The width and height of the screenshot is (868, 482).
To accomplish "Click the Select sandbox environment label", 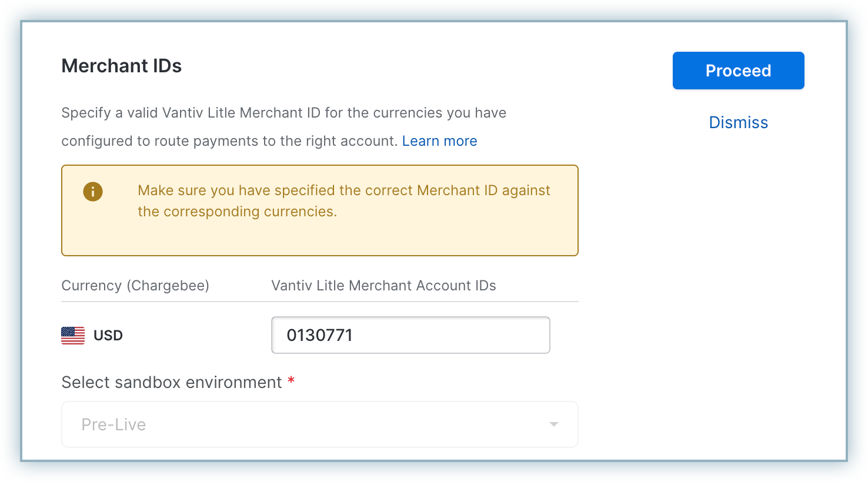I will click(x=172, y=383).
